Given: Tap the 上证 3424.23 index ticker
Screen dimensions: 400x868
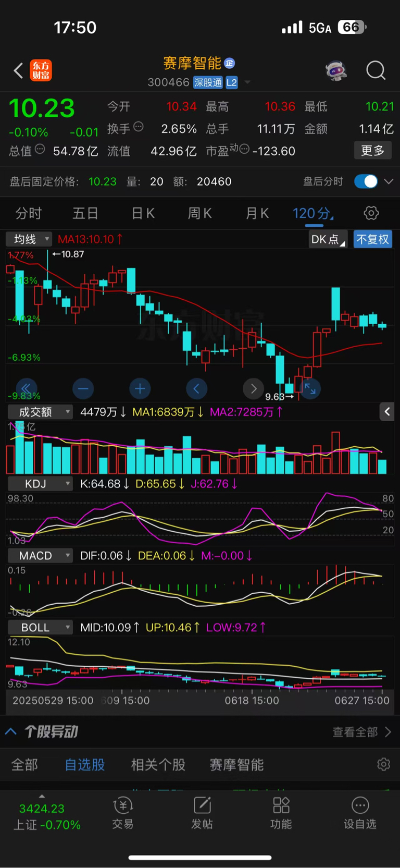Looking at the screenshot, I should point(47,816).
